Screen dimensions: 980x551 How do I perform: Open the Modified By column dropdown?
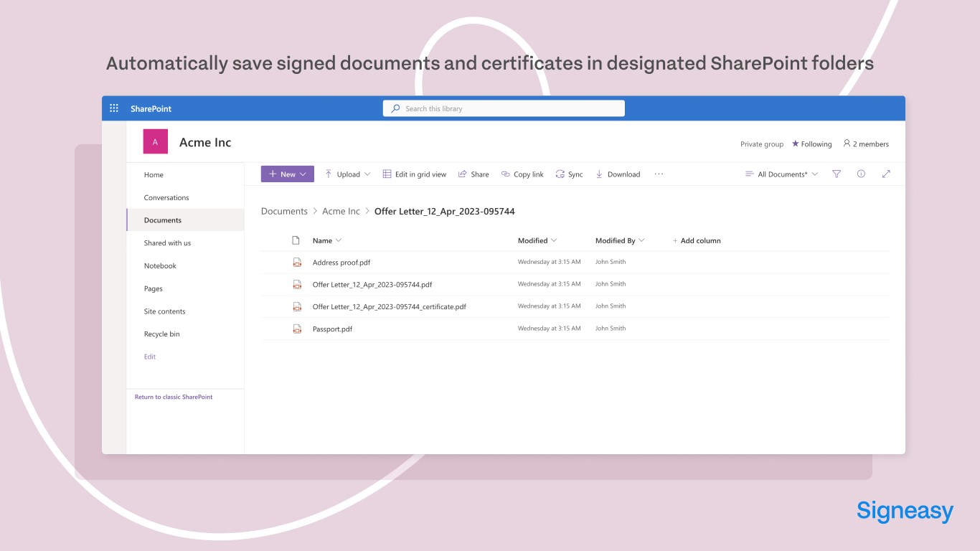tap(620, 241)
